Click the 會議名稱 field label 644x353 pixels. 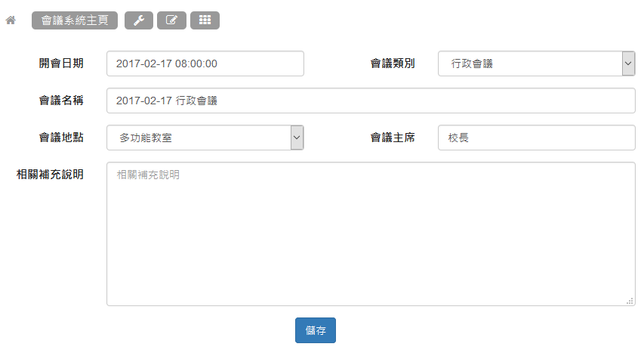[x=61, y=101]
